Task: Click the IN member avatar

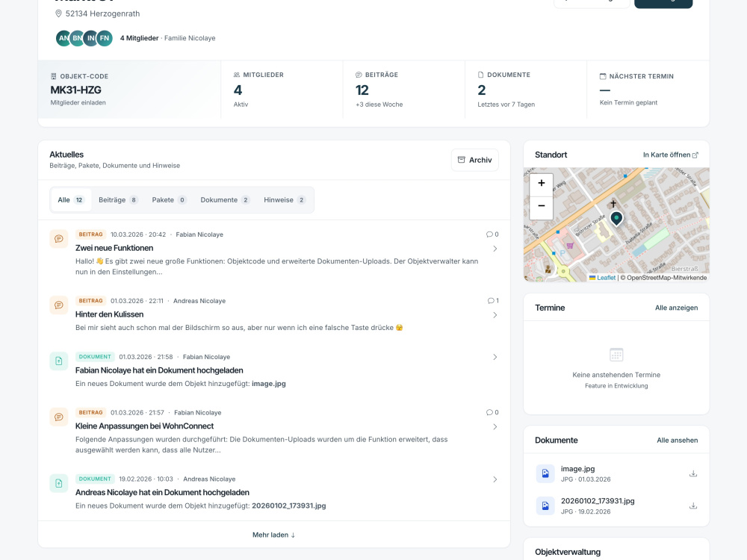Action: 90,38
